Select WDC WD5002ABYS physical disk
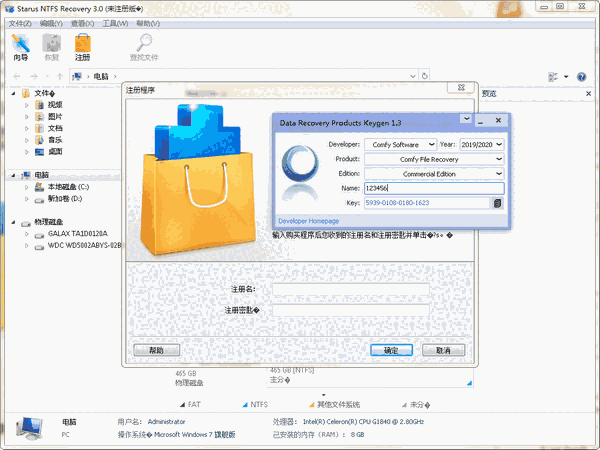 (83, 245)
